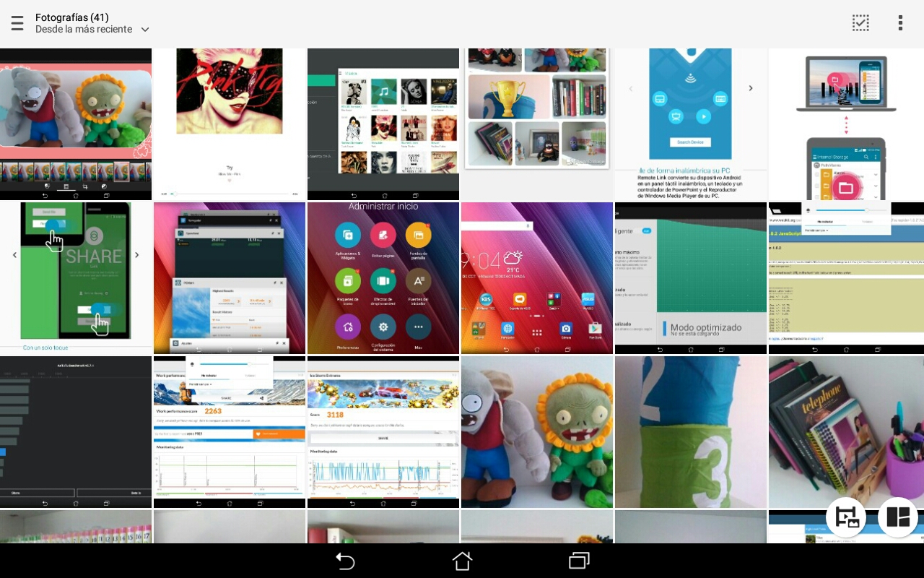
Task: Enable multi-select mode with the checklist icon
Action: point(860,23)
